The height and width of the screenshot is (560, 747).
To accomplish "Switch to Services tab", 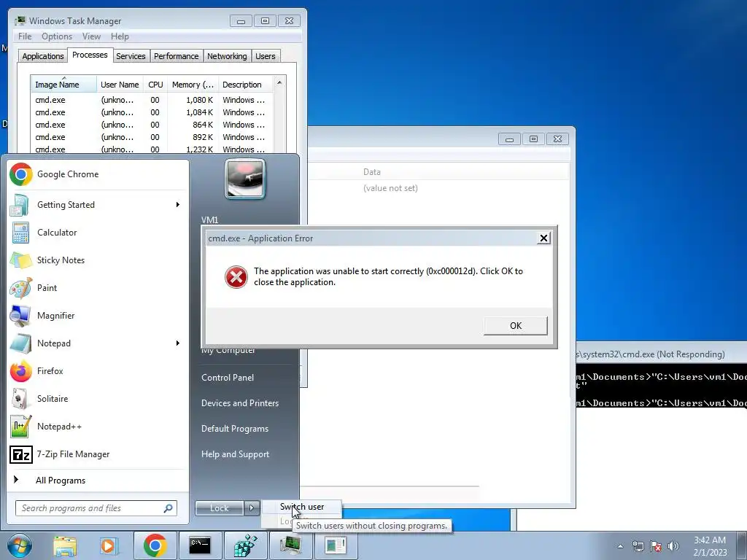I will tap(131, 56).
